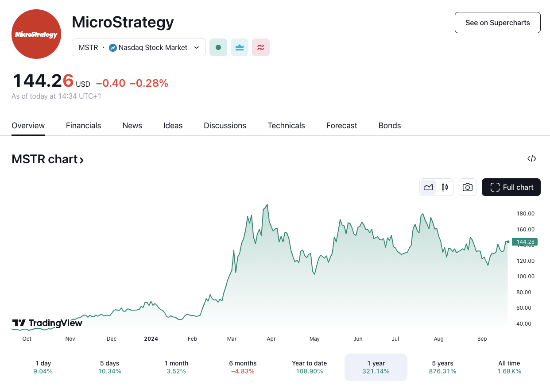Select the All time range
The width and height of the screenshot is (550, 392).
pos(509,367)
